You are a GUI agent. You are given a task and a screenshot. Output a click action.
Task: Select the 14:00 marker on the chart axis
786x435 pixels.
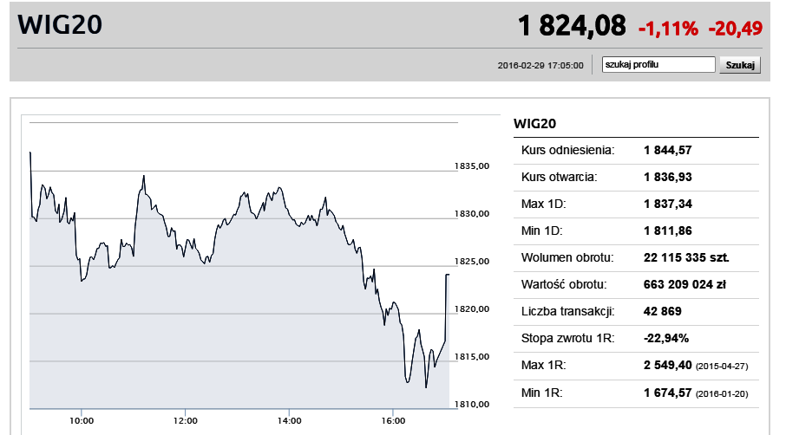point(289,421)
